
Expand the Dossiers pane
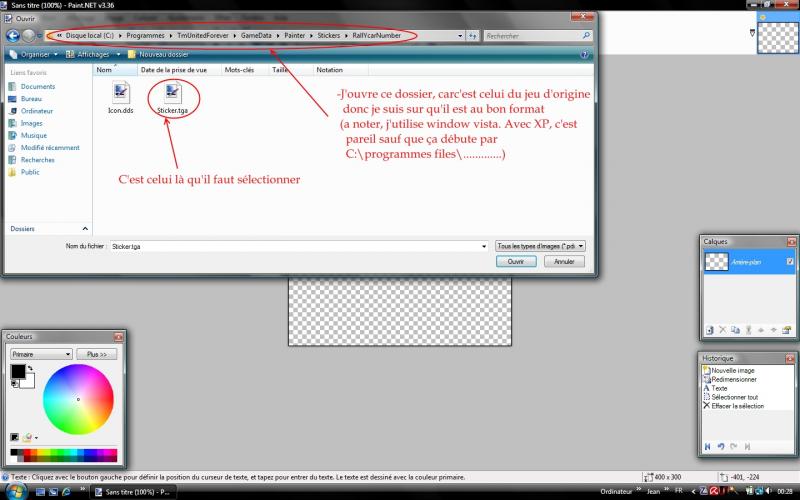[x=85, y=229]
